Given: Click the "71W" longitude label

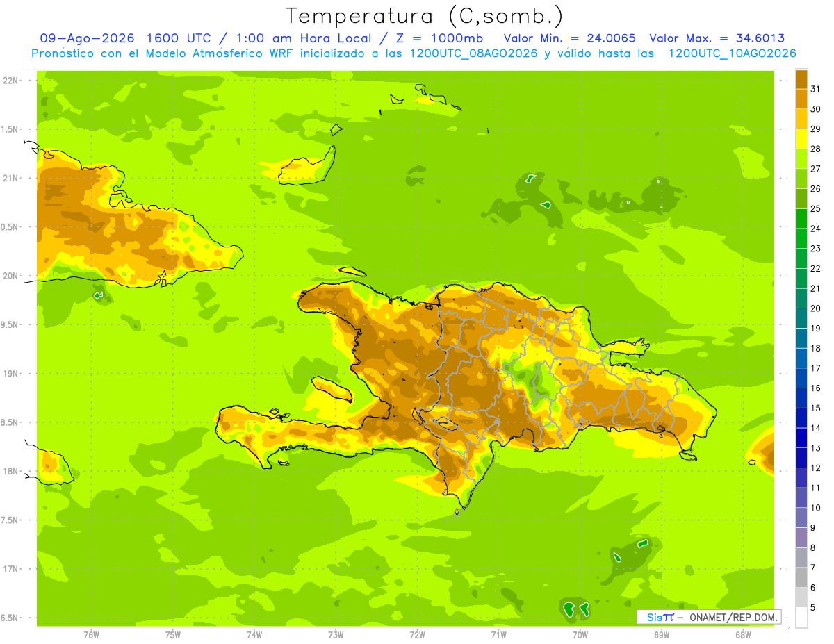Looking at the screenshot, I should tap(498, 634).
